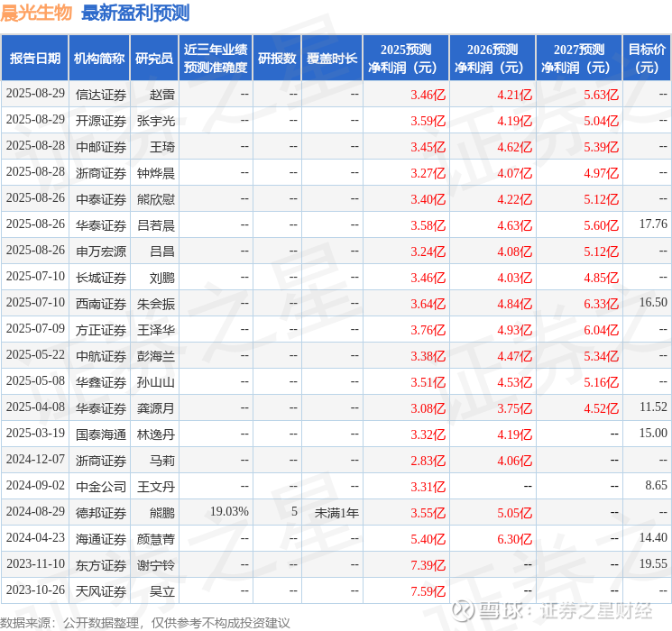Click institution 德邦证券
Screen dimensions: 672x631
(x=101, y=513)
